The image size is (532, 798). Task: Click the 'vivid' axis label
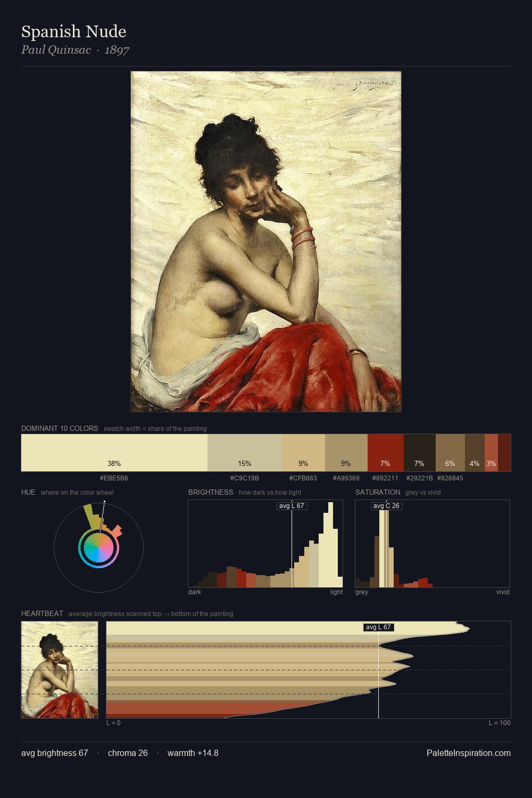pos(503,592)
